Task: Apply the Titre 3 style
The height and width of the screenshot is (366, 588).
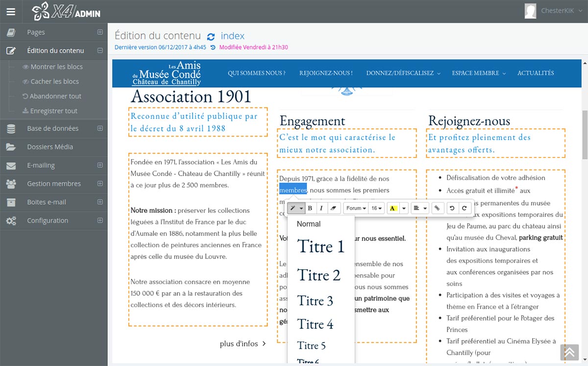Action: click(321, 301)
